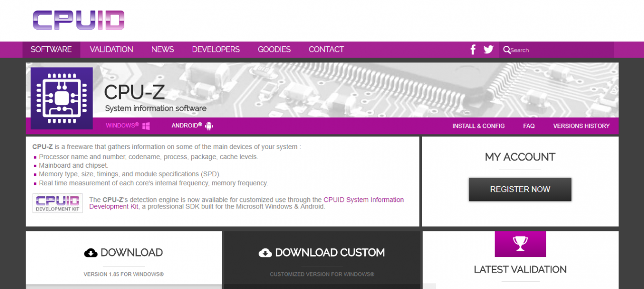Go to the Contact page
Viewport: 644px width, 289px height.
[327, 49]
